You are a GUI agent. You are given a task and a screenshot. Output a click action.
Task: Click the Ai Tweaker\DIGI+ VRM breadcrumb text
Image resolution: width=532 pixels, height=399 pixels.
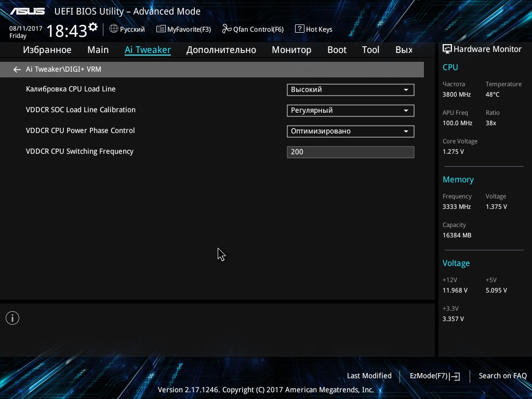point(63,69)
